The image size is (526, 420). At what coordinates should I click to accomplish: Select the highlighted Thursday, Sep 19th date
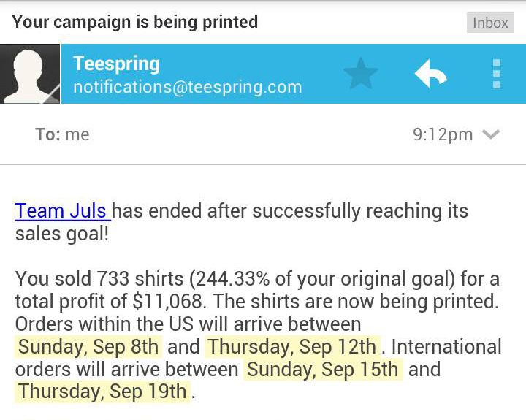pyautogui.click(x=102, y=392)
